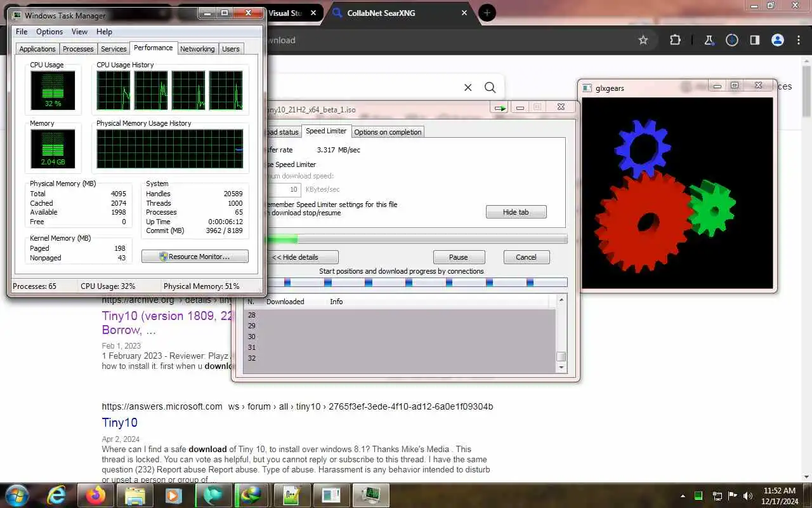
Task: Click the 'Physical Memory: 51%' status bar entry
Action: click(202, 286)
